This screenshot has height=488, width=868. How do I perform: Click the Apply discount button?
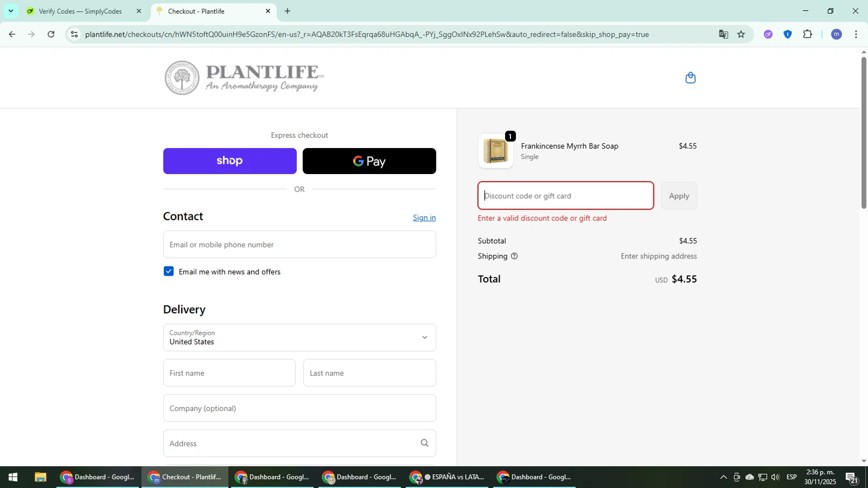point(679,195)
